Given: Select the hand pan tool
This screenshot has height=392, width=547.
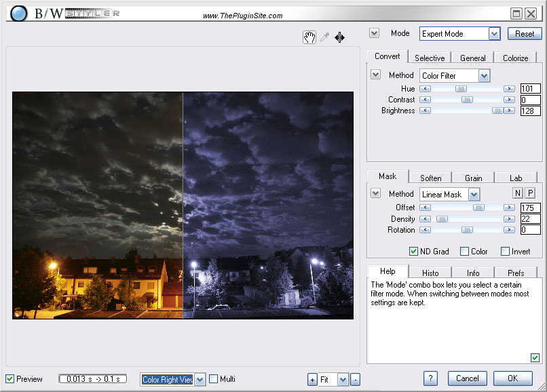Looking at the screenshot, I should pyautogui.click(x=309, y=38).
